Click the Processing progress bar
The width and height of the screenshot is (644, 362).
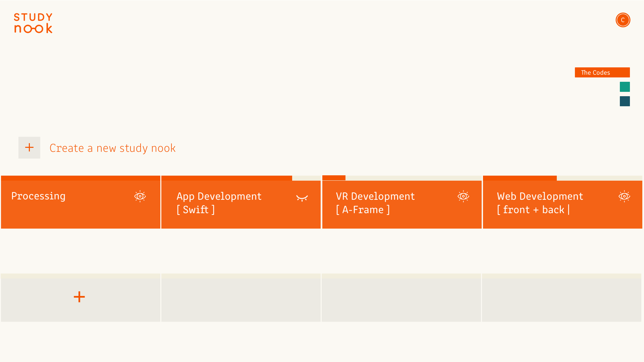[80, 178]
